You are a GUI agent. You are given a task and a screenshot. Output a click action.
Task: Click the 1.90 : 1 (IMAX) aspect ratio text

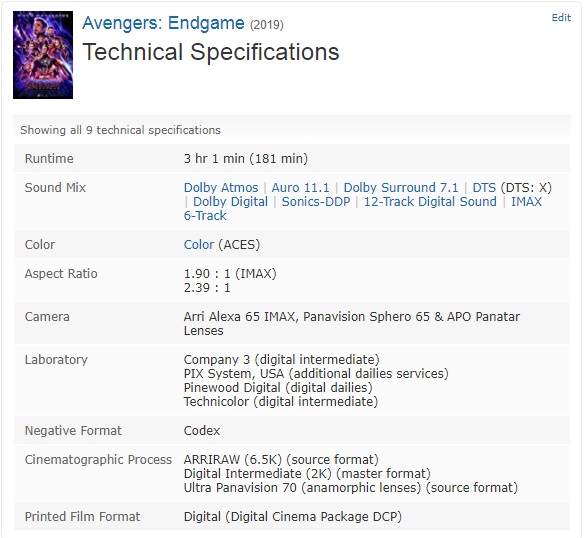pos(230,273)
